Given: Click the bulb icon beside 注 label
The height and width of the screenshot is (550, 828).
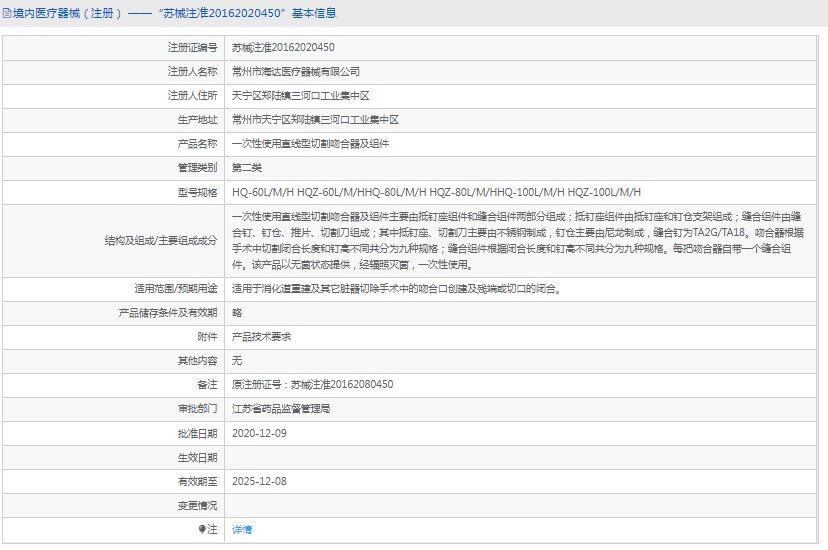Looking at the screenshot, I should (202, 529).
